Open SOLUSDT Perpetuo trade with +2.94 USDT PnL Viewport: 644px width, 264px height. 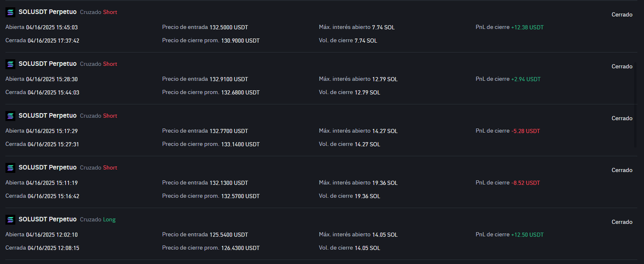coord(48,64)
